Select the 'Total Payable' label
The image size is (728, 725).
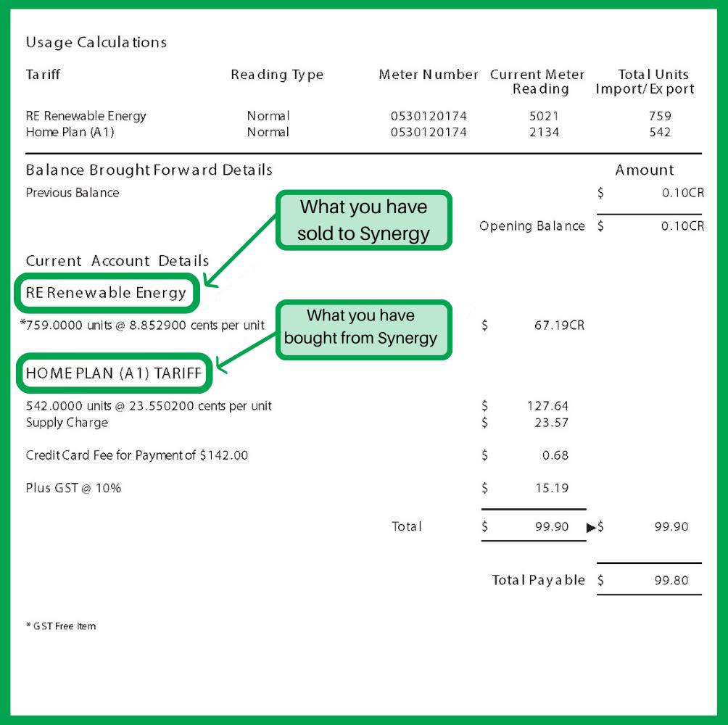pos(539,580)
